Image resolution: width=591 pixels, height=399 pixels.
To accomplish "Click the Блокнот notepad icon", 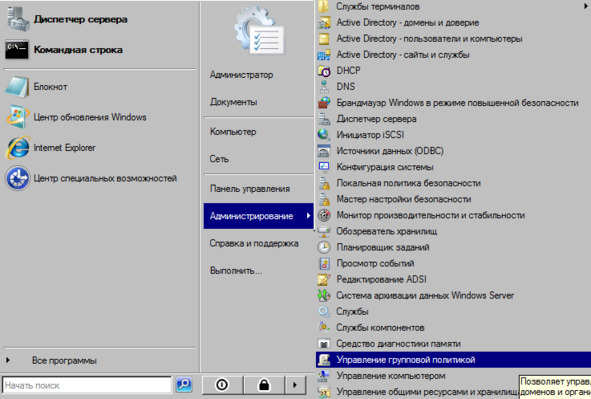I will pos(17,87).
